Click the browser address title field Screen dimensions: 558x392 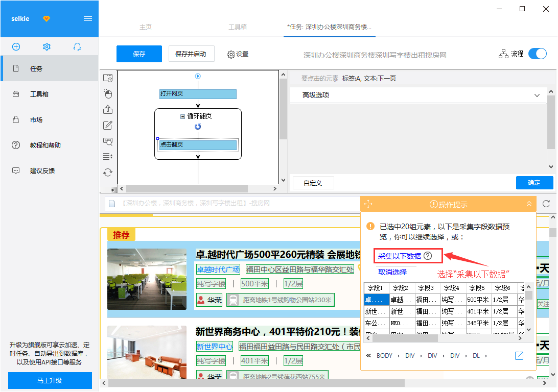pos(232,203)
